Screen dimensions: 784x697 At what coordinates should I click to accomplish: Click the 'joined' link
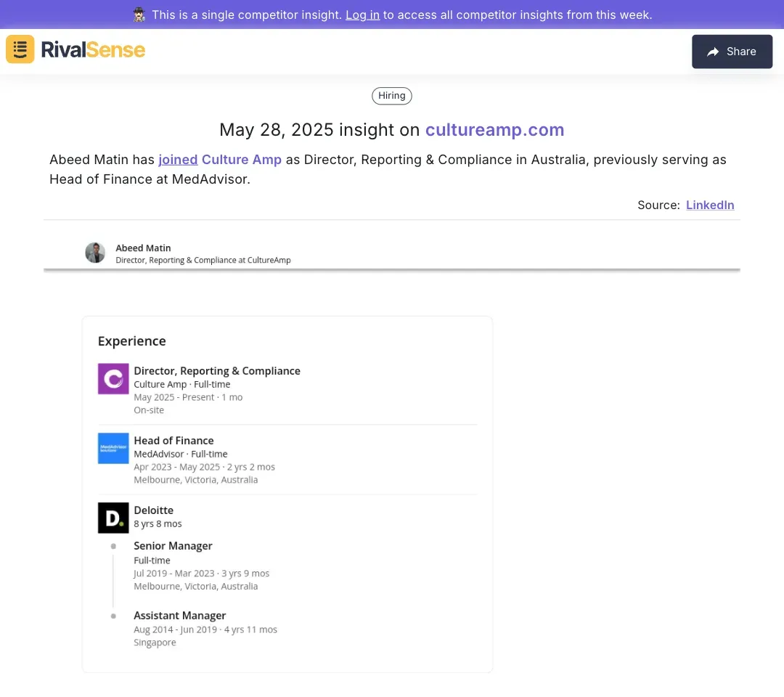pos(178,160)
